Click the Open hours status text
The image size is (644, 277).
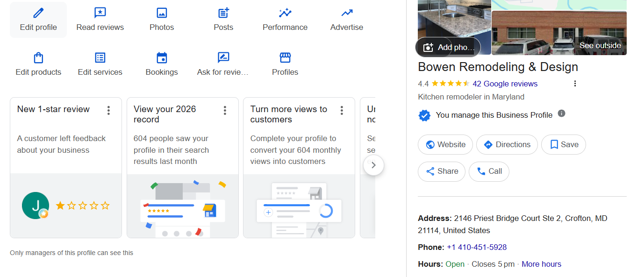coord(455,264)
